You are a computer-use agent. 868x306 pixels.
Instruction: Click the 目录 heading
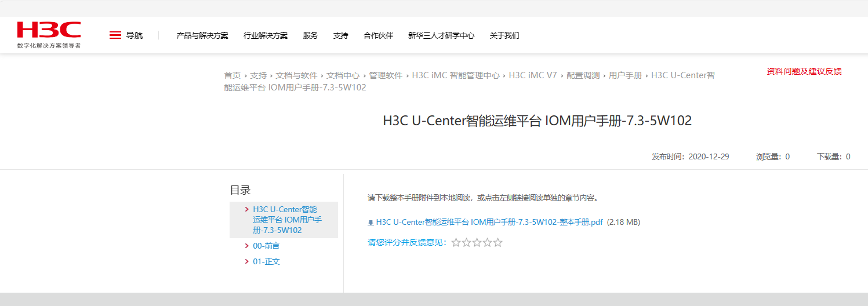pyautogui.click(x=240, y=190)
